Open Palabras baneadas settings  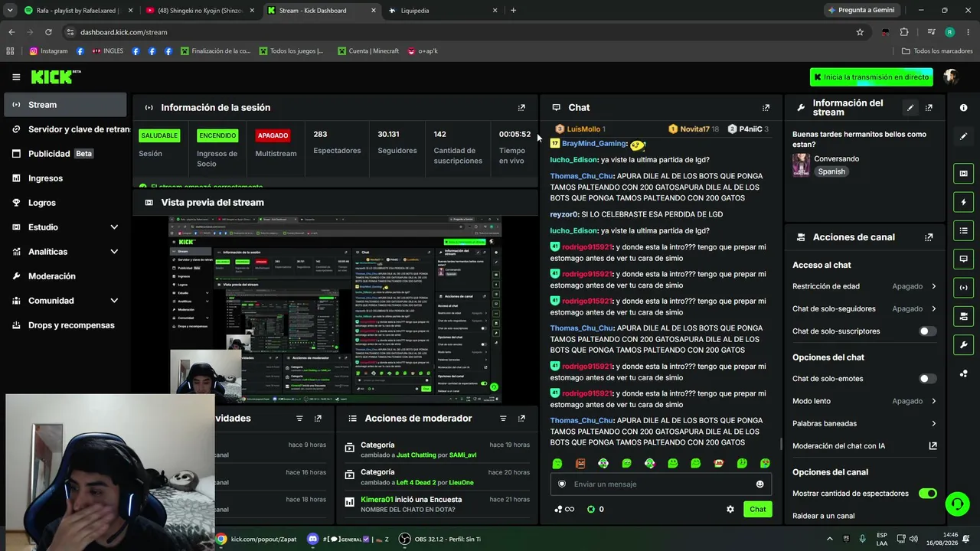[864, 423]
